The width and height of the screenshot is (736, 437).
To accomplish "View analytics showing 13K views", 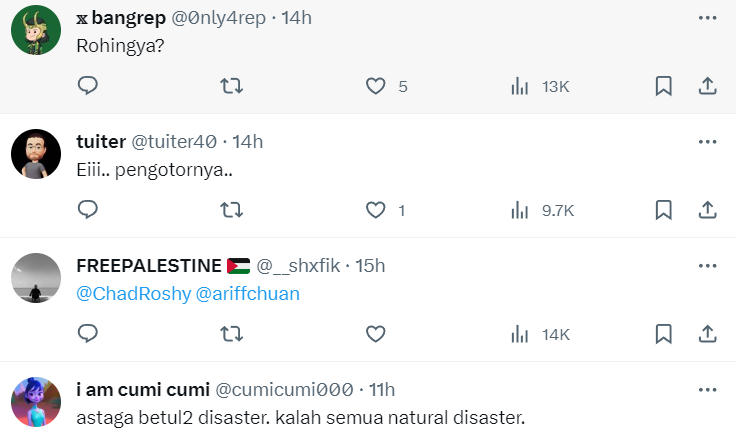I will point(519,87).
